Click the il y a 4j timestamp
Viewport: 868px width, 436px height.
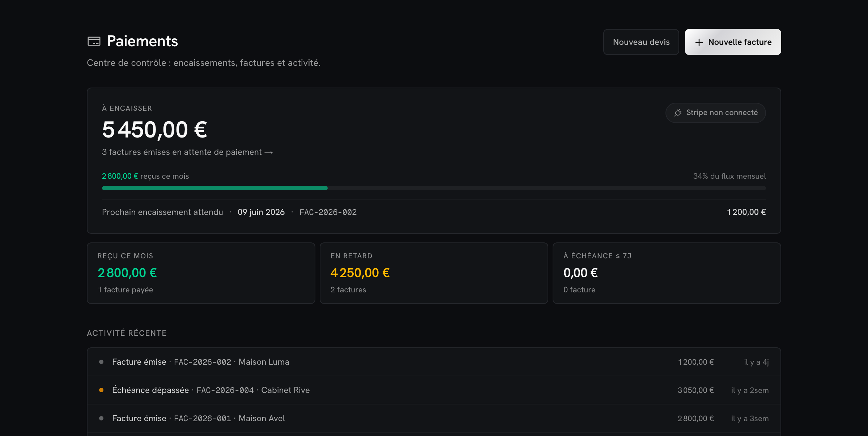tap(756, 362)
